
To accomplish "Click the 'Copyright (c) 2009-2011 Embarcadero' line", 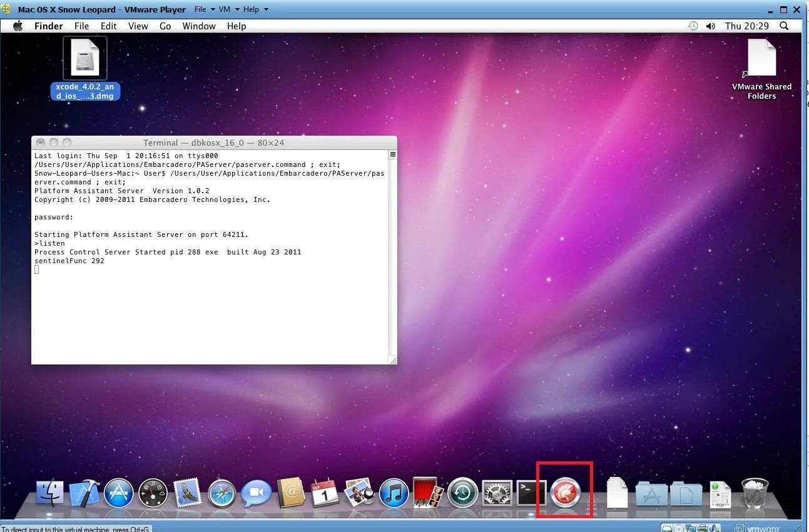I will [x=152, y=199].
